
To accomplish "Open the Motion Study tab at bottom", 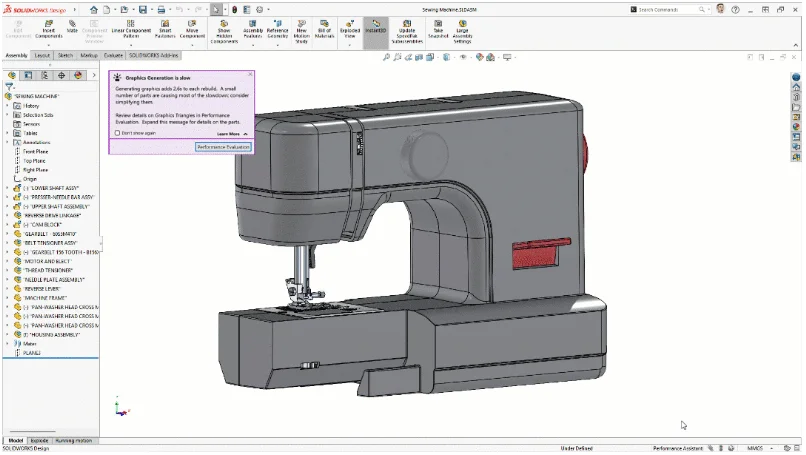I will 74,440.
